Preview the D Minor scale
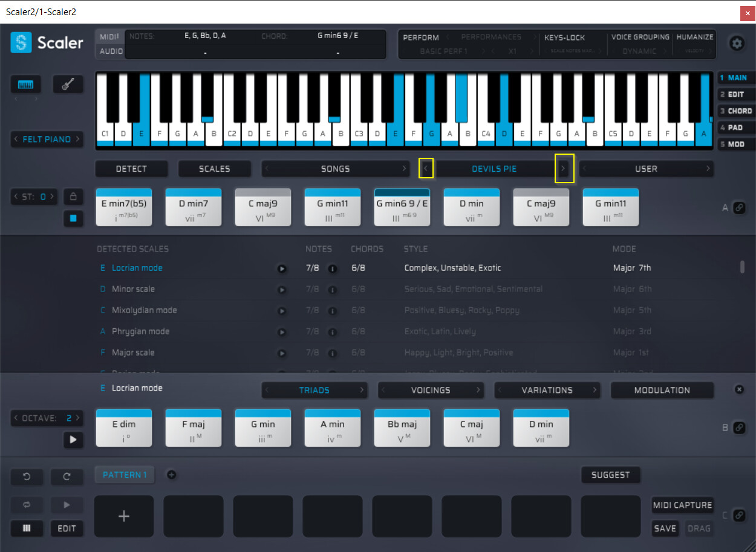The height and width of the screenshot is (552, 756). (282, 290)
